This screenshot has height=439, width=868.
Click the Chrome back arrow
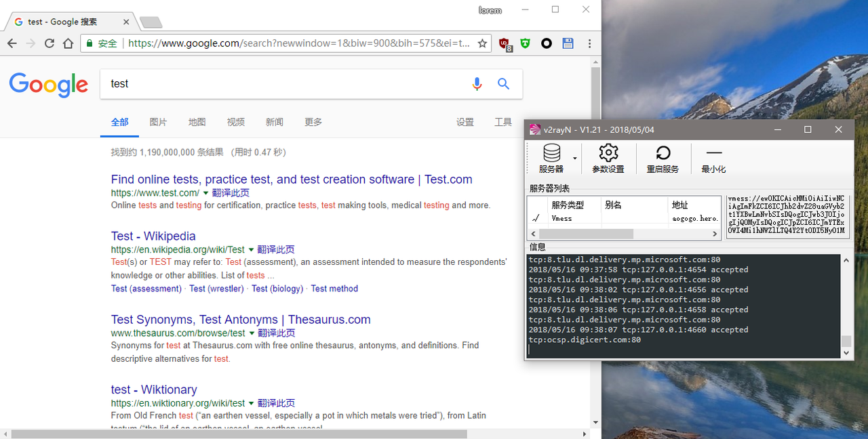(x=12, y=43)
